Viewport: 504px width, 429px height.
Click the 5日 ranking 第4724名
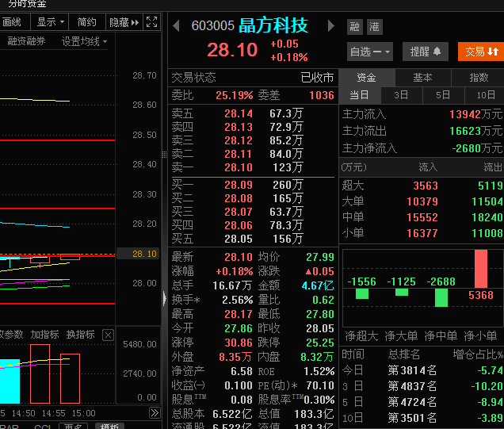click(412, 402)
